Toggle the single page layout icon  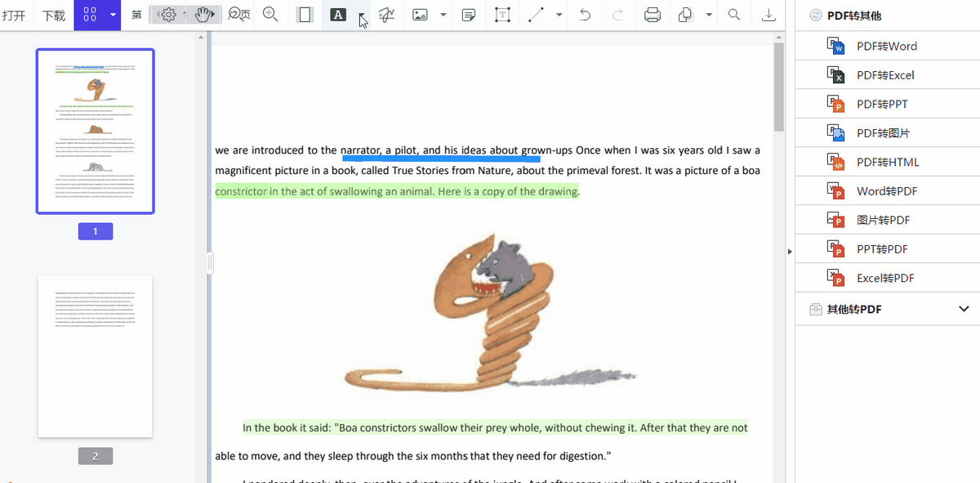[305, 15]
